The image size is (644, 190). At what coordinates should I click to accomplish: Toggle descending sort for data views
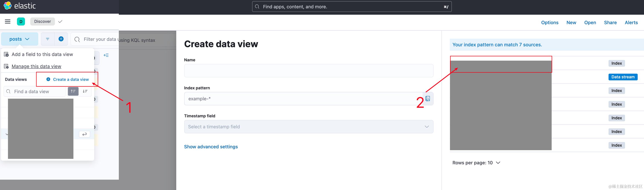pos(85,91)
